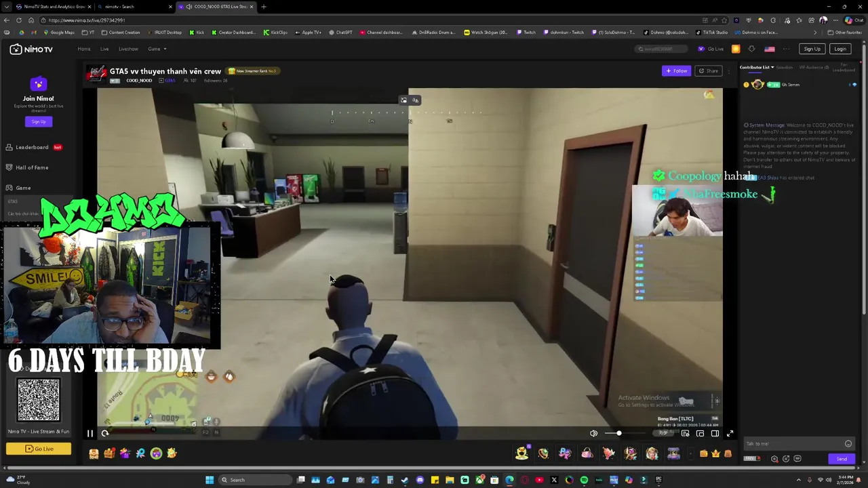This screenshot has width=868, height=488.
Task: Open the Live nav item
Action: coord(104,49)
